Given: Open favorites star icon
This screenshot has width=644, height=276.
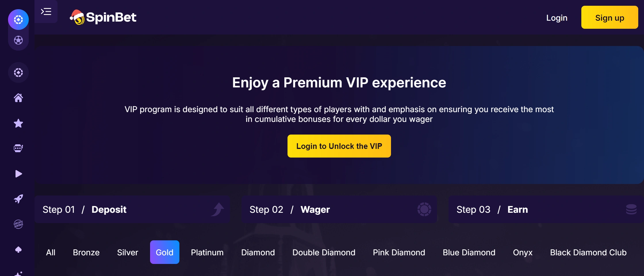Looking at the screenshot, I should [18, 123].
